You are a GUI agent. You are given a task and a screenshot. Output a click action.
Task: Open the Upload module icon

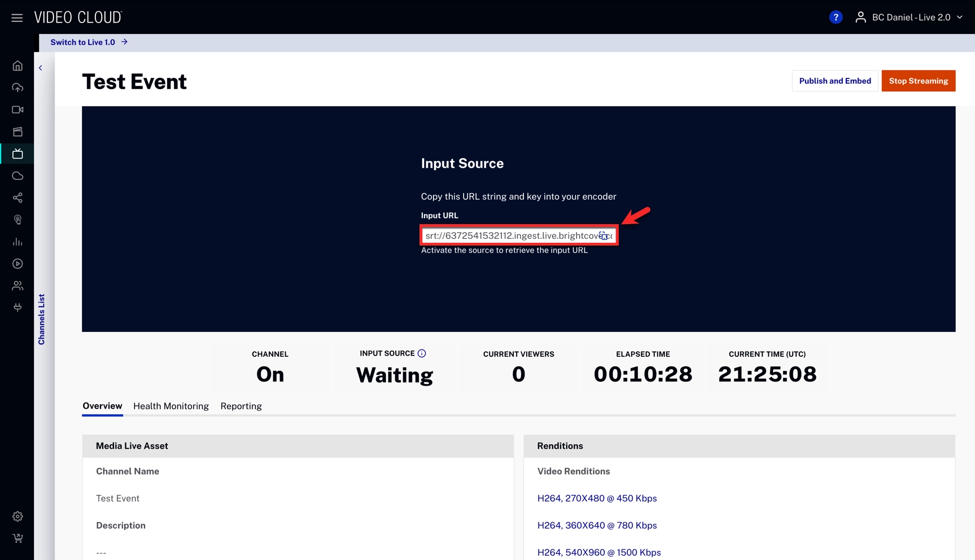[18, 88]
